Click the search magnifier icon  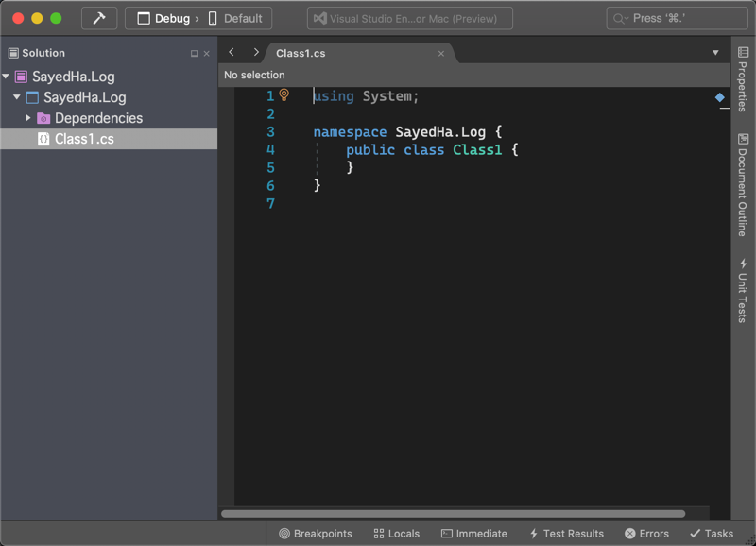(x=618, y=19)
